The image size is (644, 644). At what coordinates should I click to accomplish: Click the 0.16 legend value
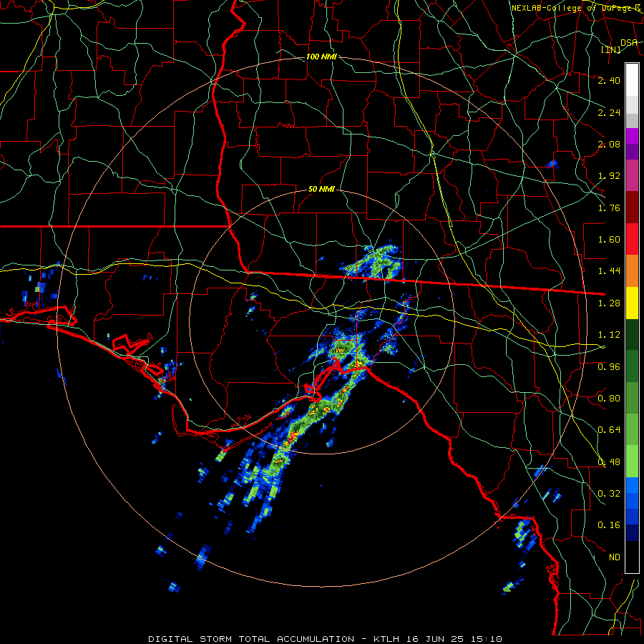(x=609, y=525)
